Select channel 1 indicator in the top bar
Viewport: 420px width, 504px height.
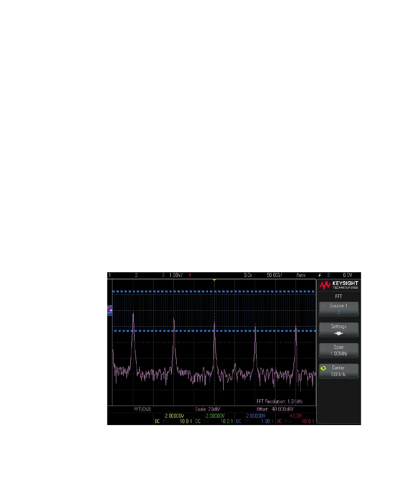pyautogui.click(x=110, y=275)
